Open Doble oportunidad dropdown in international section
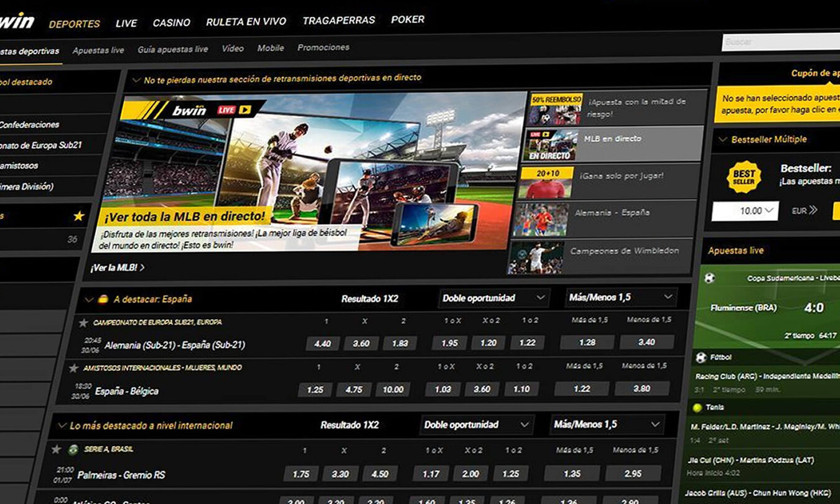The height and width of the screenshot is (504, 840). (477, 425)
